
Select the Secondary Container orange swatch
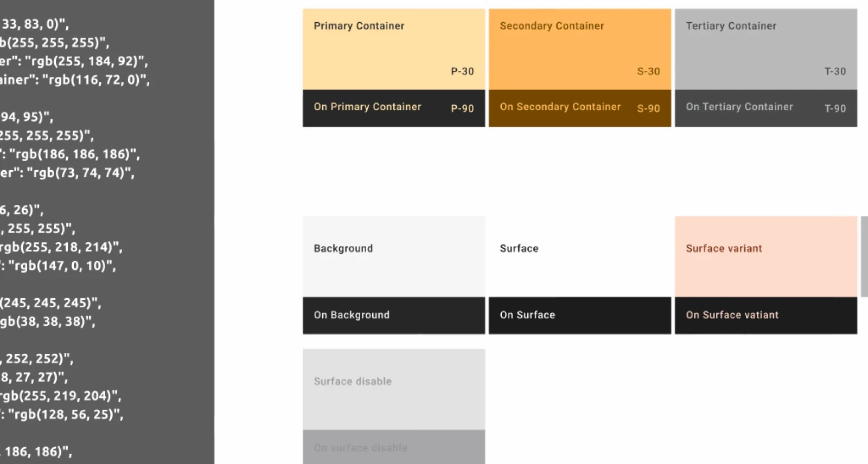click(x=579, y=49)
